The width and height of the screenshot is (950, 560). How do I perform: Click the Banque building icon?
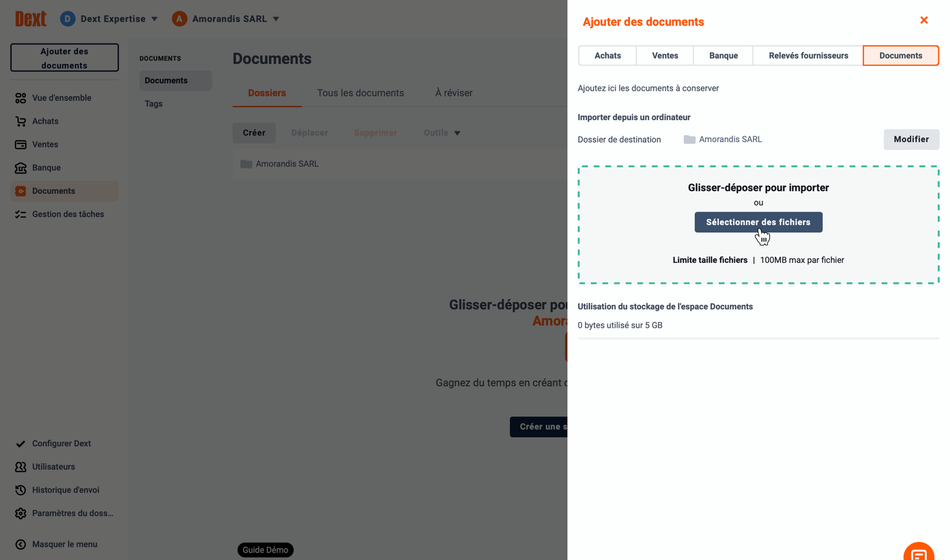(20, 168)
